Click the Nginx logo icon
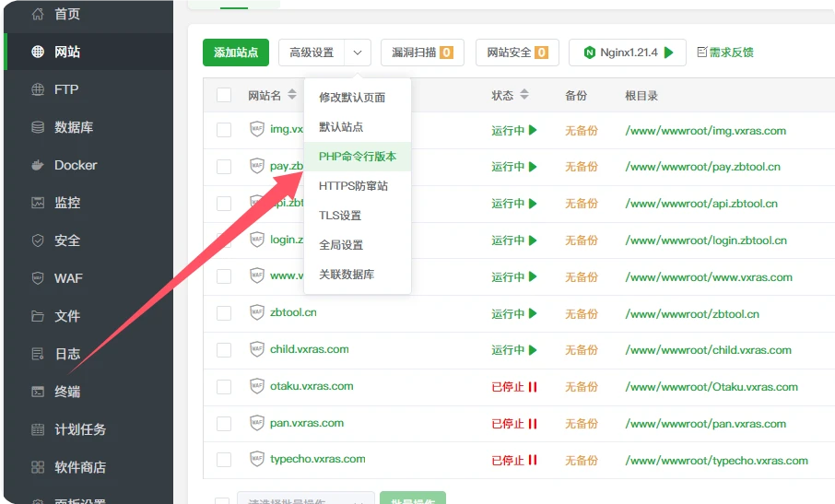 click(x=590, y=53)
